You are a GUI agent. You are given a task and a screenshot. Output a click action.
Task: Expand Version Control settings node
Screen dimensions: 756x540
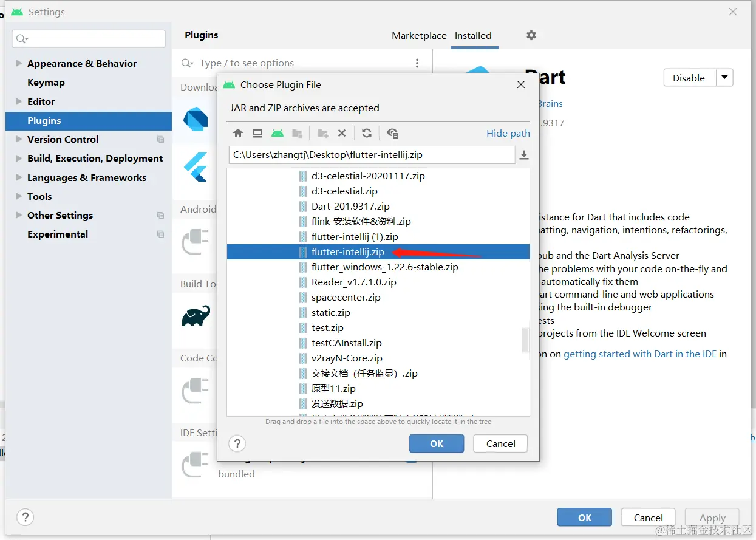coord(19,139)
